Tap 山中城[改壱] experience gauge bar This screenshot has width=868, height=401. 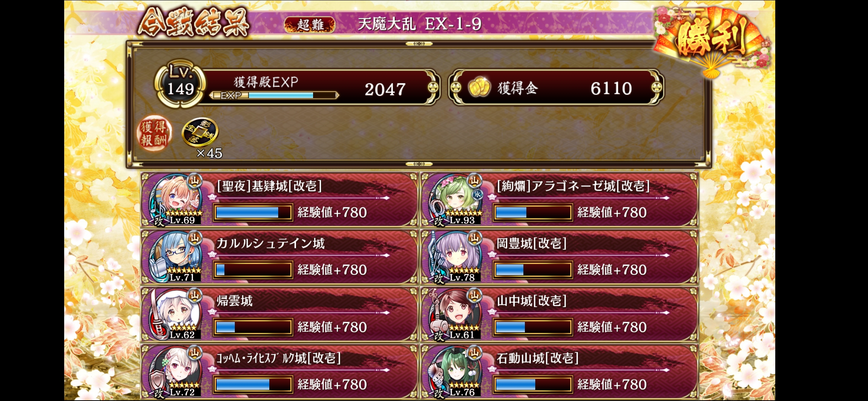532,327
